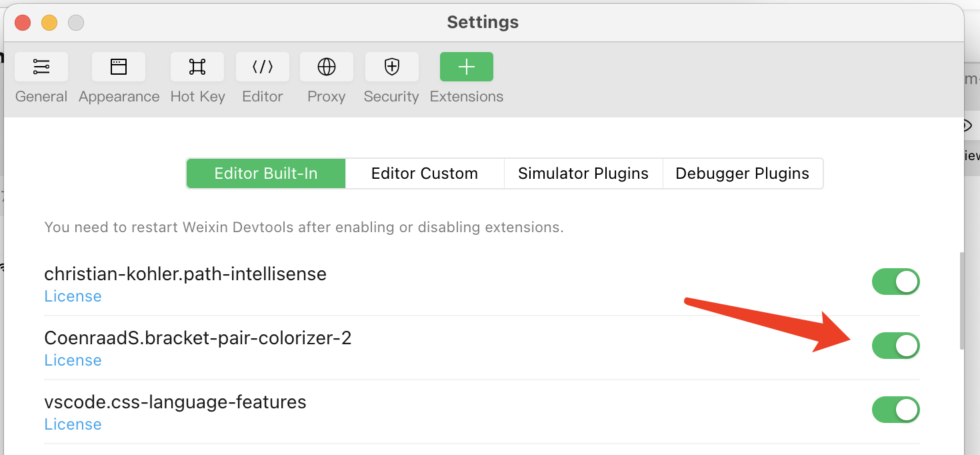Close the Settings window with red button
The width and height of the screenshot is (980, 455).
pyautogui.click(x=23, y=23)
